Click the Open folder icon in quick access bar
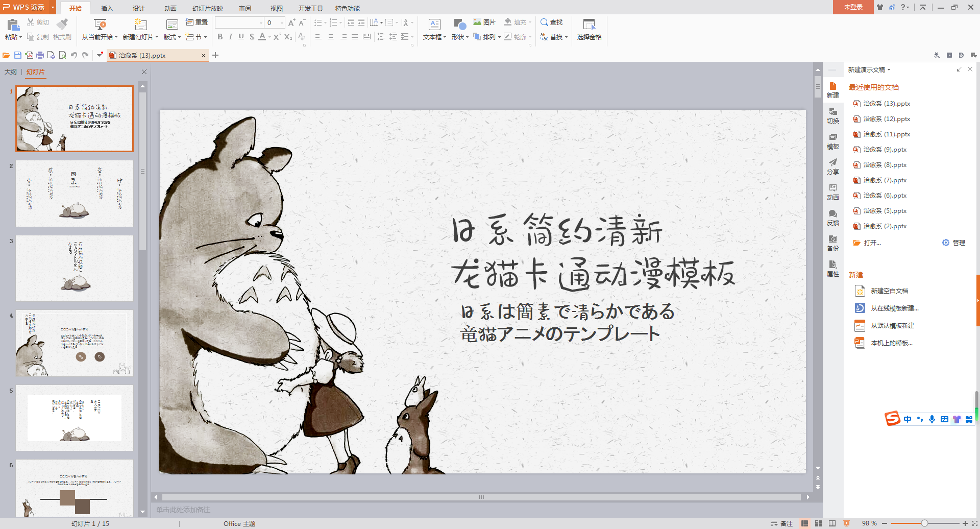 point(7,55)
